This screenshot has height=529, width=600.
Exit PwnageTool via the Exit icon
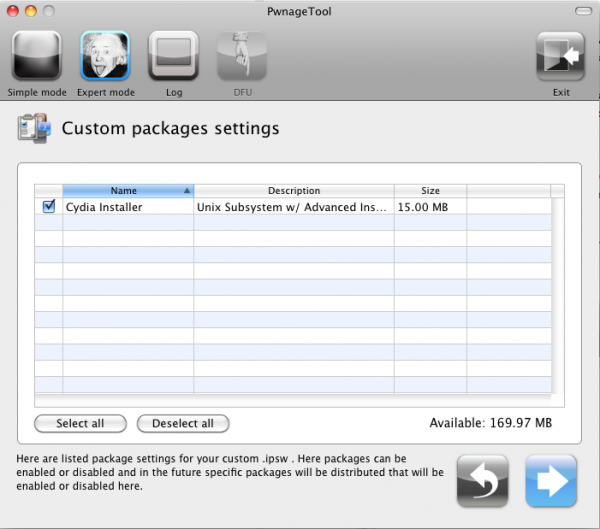[561, 56]
